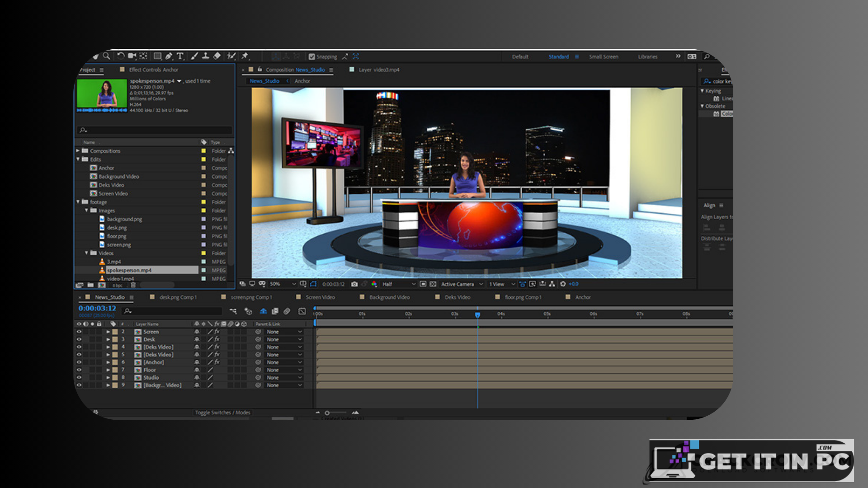The image size is (868, 488).
Task: Expand Screen layer properties triangle
Action: (x=108, y=332)
